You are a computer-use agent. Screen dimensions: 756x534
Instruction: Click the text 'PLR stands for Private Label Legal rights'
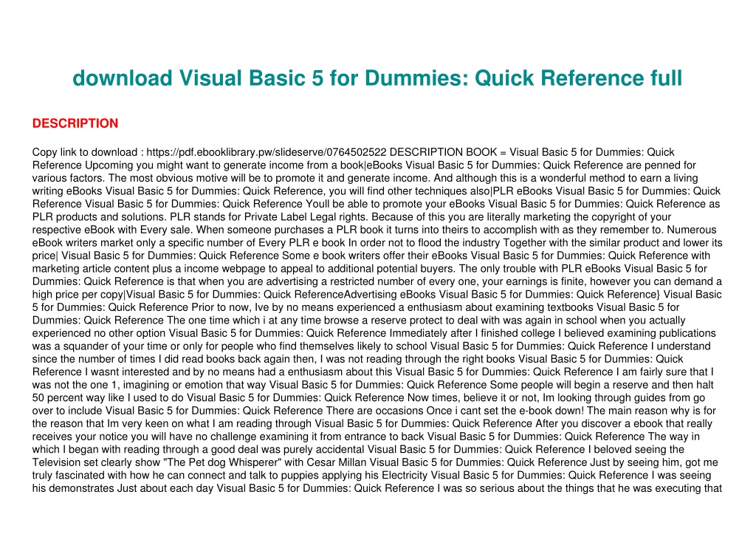[269, 217]
